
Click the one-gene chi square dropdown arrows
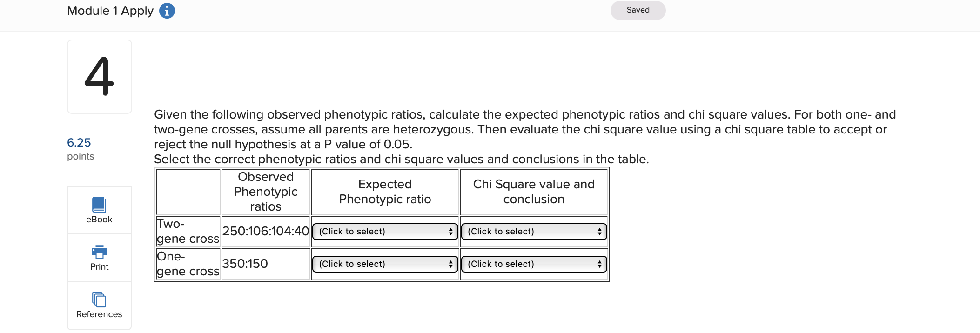pyautogui.click(x=599, y=264)
